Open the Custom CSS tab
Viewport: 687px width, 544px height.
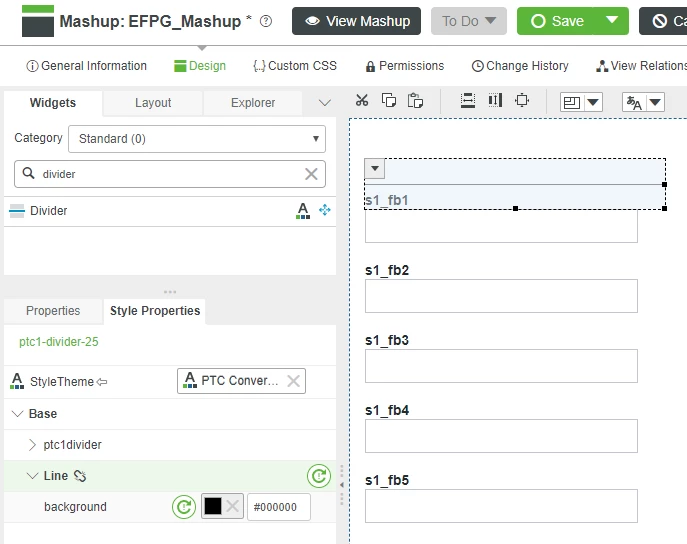295,66
